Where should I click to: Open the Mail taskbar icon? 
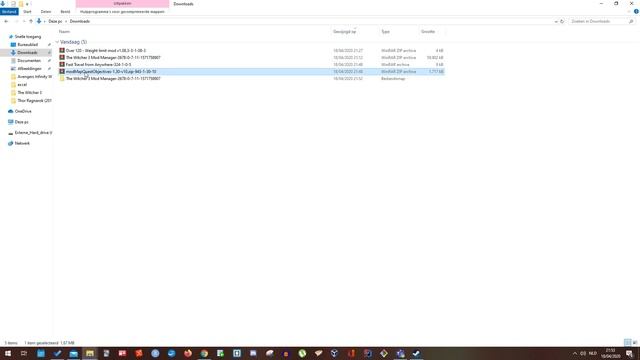(73, 353)
